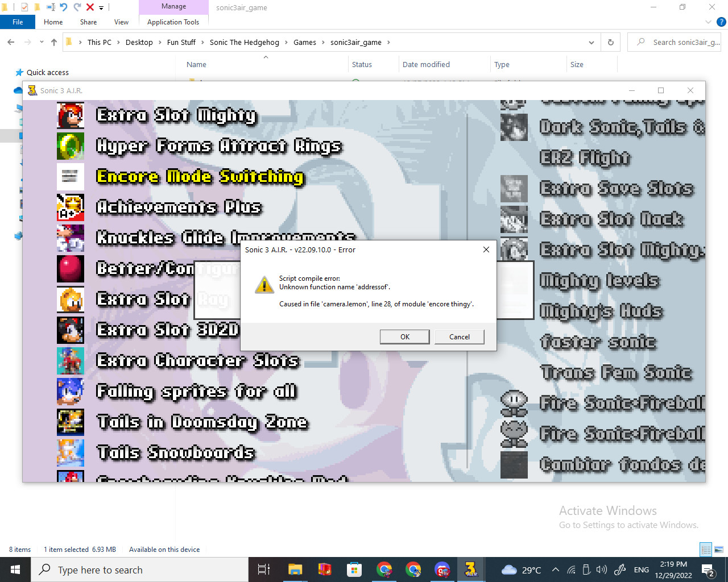Expand the hidden icons tray chevron
The height and width of the screenshot is (582, 728).
[x=555, y=569]
